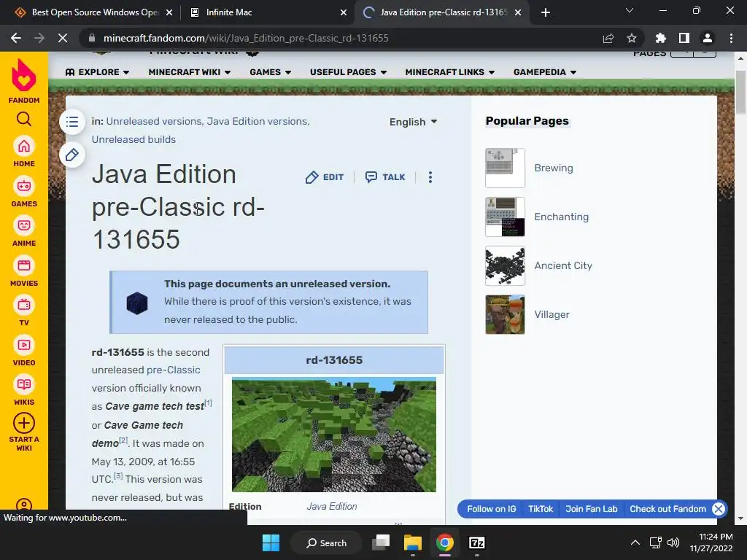747x560 pixels.
Task: Follow the pre-Classic link in article
Action: (174, 370)
